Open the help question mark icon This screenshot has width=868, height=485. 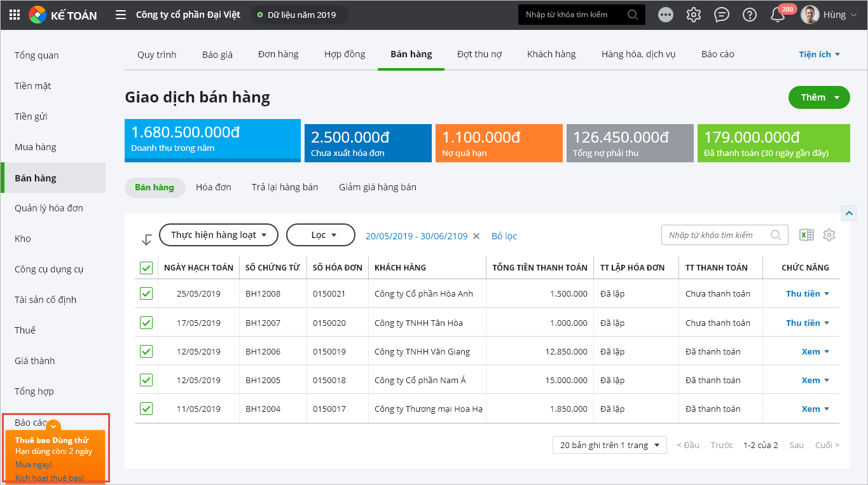point(750,15)
